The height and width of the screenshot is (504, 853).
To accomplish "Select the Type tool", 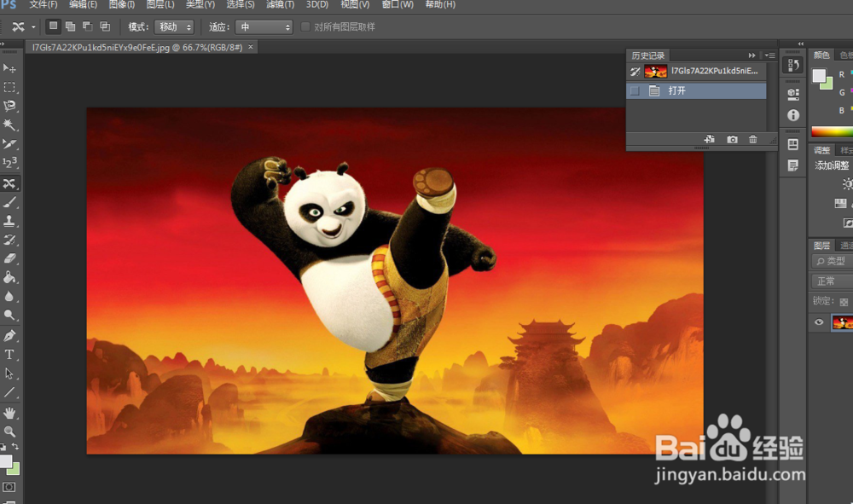I will tap(9, 355).
